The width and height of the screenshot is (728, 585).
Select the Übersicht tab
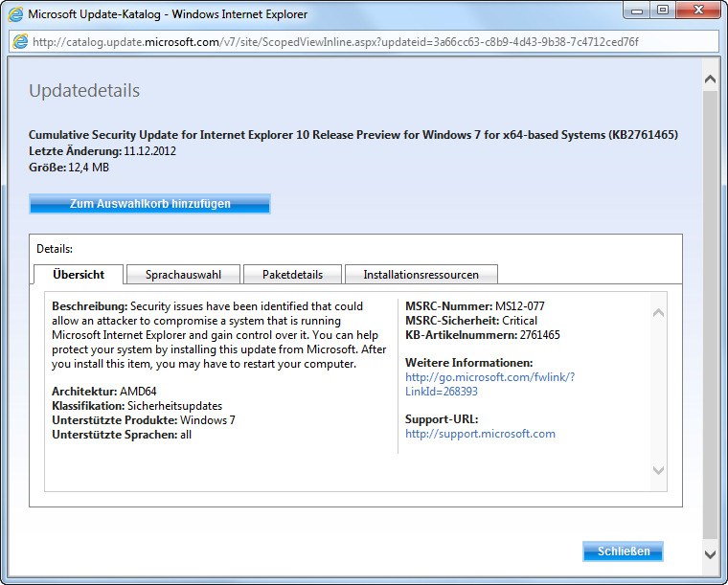(79, 275)
